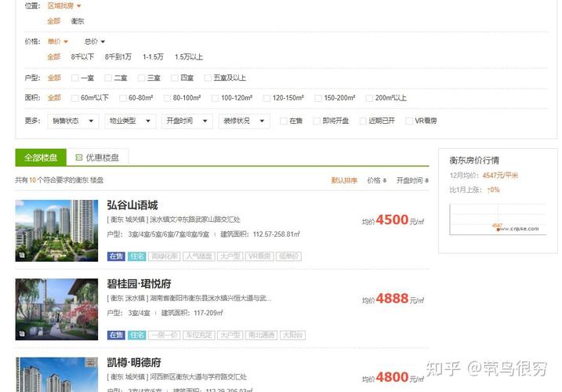Click the VR看房 tag of 弘谷山语城

point(259,256)
